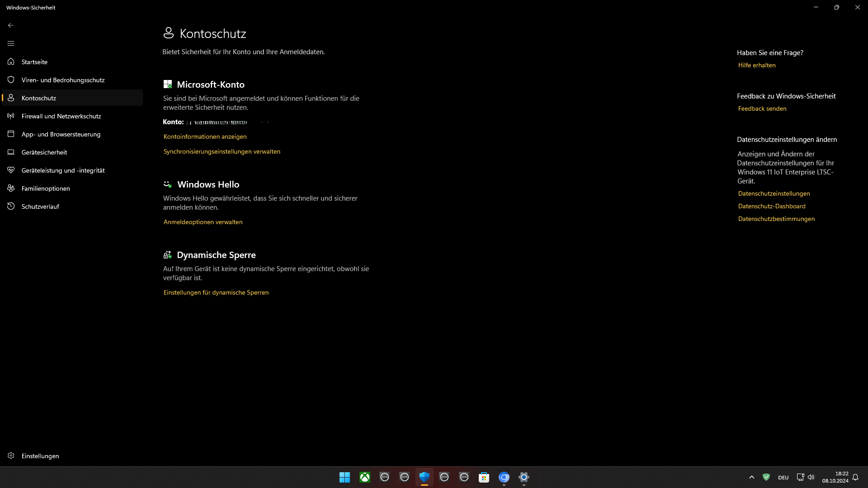Viewport: 868px width, 488px height.
Task: Open Anmeldeoptionen verwalten link
Action: point(203,222)
